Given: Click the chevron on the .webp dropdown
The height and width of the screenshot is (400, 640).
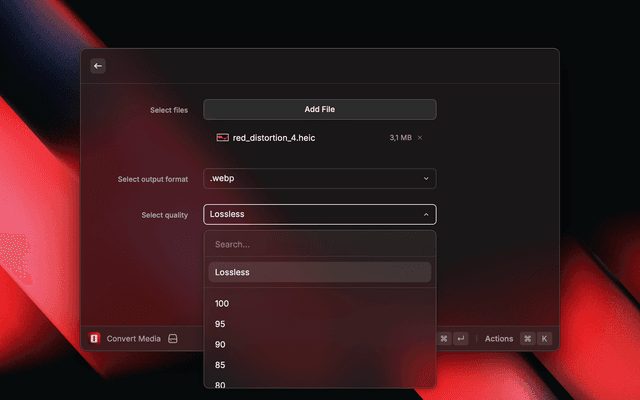Looking at the screenshot, I should [x=426, y=178].
